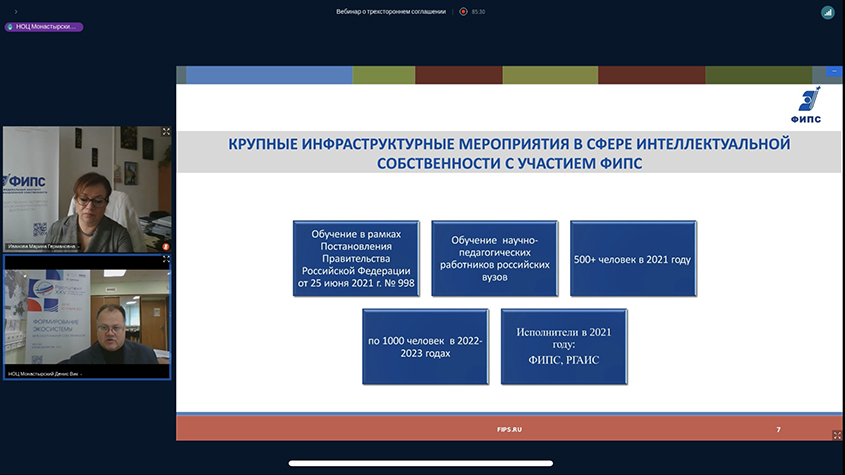Image resolution: width=845 pixels, height=475 pixels.
Task: Click the FIPS.RU link in slide footer
Action: [x=509, y=429]
